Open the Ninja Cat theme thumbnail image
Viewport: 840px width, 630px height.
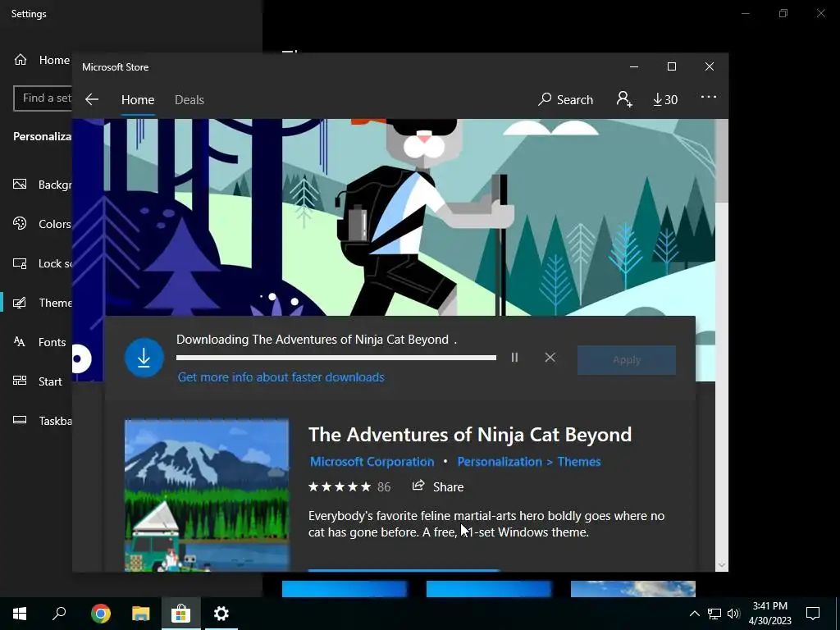206,495
